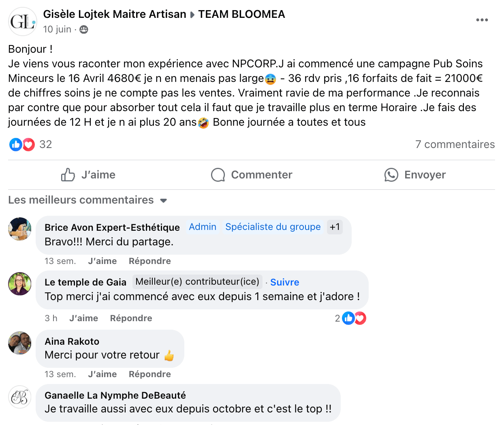
Task: Follow Le temple de Gaia via Suivre
Action: click(x=284, y=282)
